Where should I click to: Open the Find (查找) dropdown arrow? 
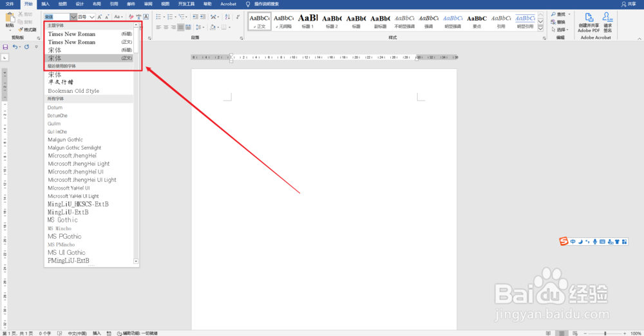coord(569,14)
